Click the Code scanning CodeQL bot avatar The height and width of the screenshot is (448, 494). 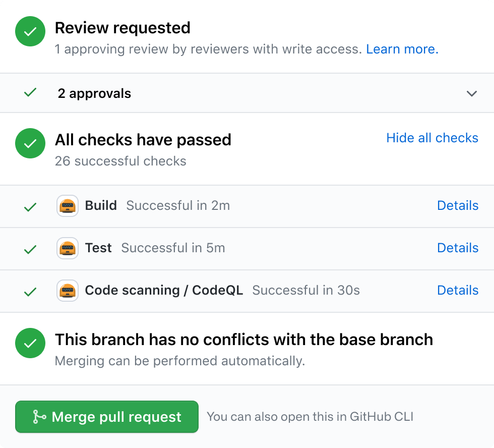(68, 291)
